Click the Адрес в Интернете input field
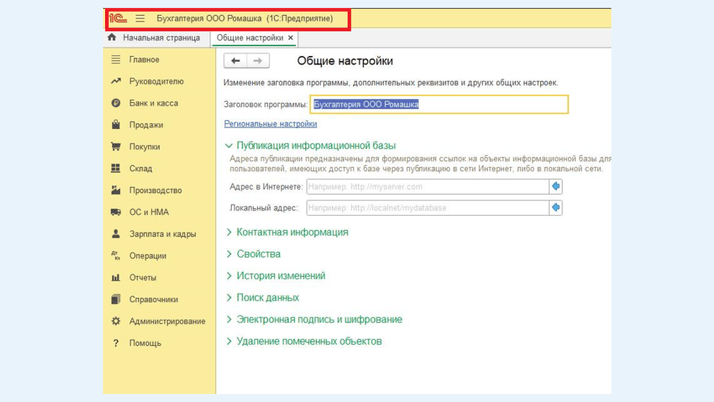The image size is (714, 402). click(426, 187)
